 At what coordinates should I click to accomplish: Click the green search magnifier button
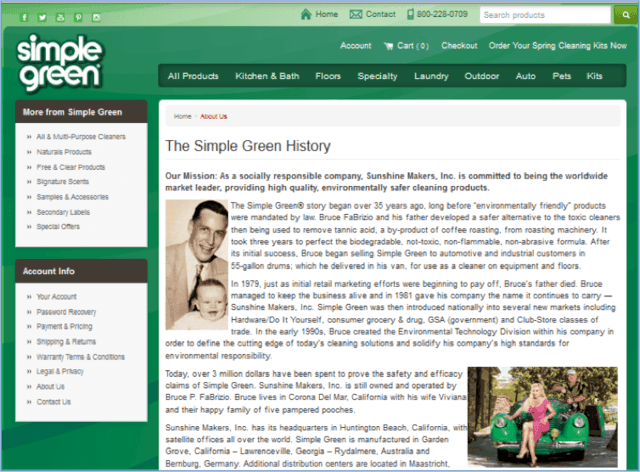625,15
